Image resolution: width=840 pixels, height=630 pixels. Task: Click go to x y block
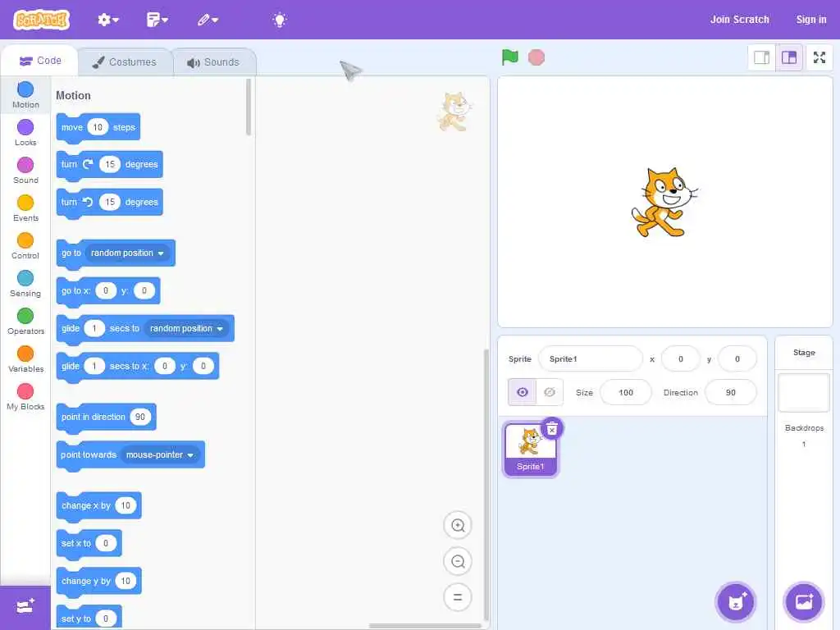point(108,291)
